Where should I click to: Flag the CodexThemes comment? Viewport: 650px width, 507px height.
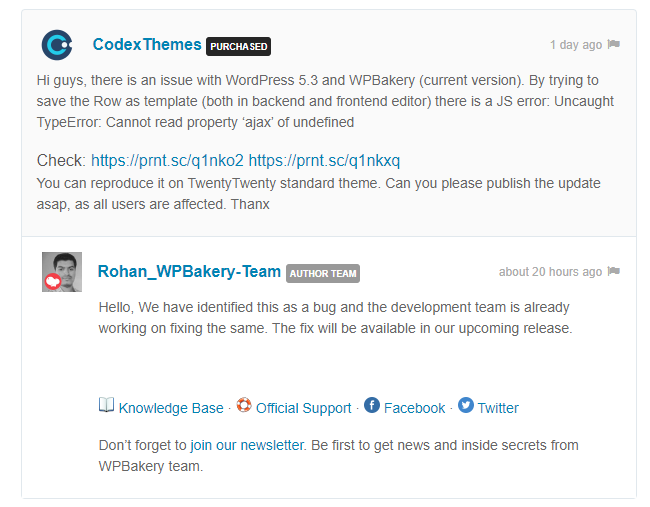coord(614,44)
